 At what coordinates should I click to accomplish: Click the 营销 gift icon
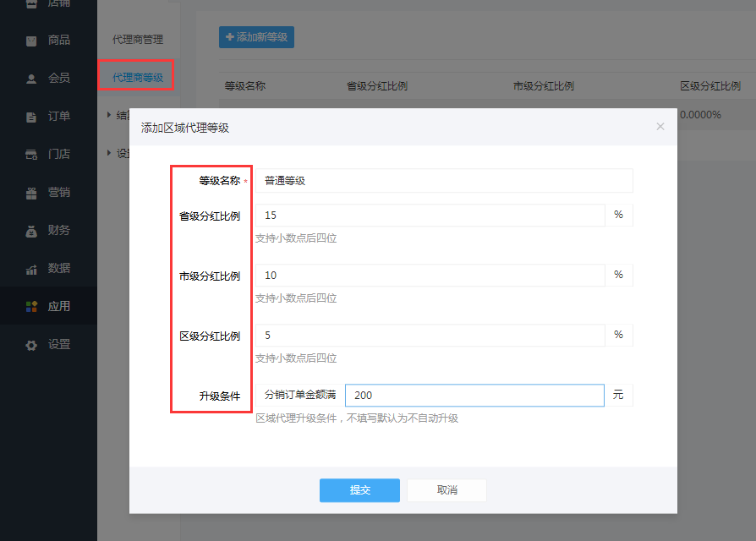(31, 194)
